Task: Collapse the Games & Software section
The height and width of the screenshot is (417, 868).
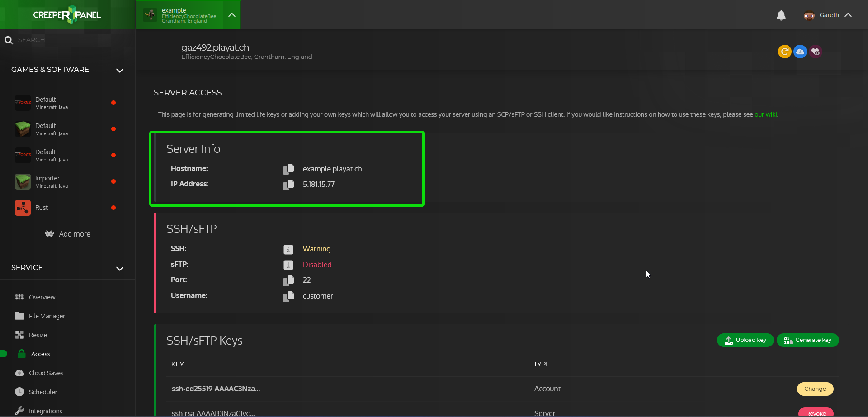Action: pos(120,71)
